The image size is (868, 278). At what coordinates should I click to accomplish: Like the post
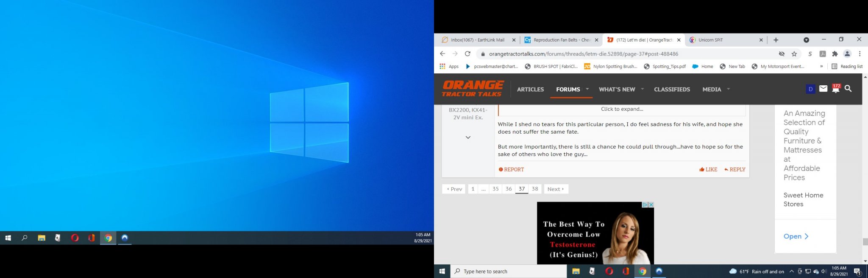tap(708, 169)
